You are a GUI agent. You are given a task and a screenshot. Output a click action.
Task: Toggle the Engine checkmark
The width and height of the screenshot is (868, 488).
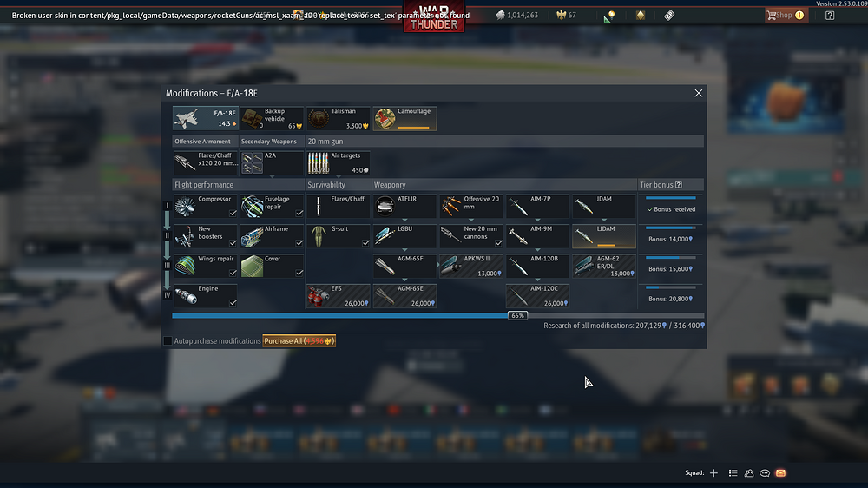pyautogui.click(x=233, y=303)
